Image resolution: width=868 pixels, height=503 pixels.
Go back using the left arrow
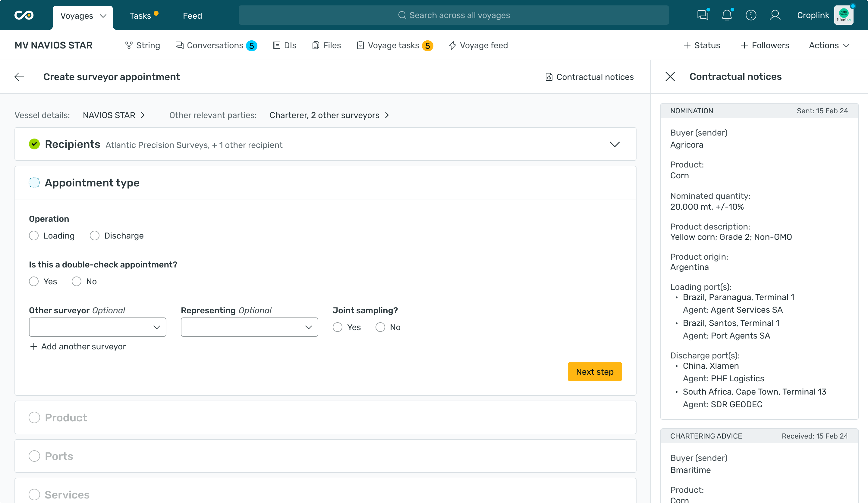(x=19, y=77)
